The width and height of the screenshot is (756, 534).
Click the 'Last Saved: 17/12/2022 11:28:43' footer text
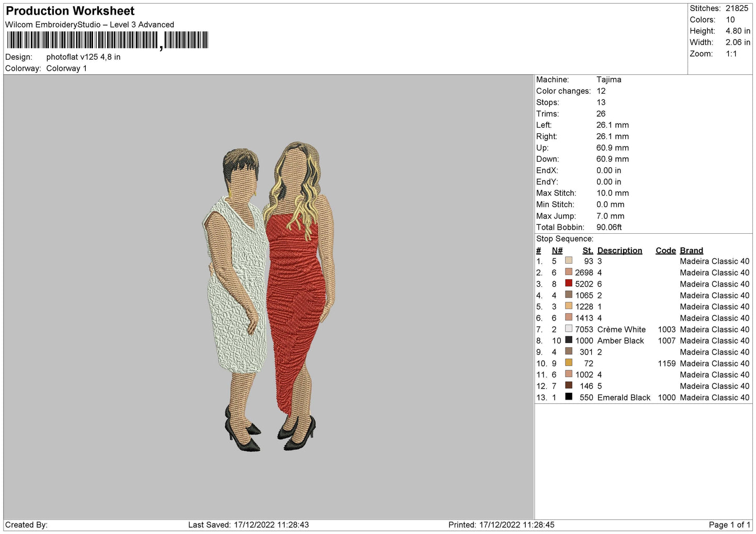[249, 525]
